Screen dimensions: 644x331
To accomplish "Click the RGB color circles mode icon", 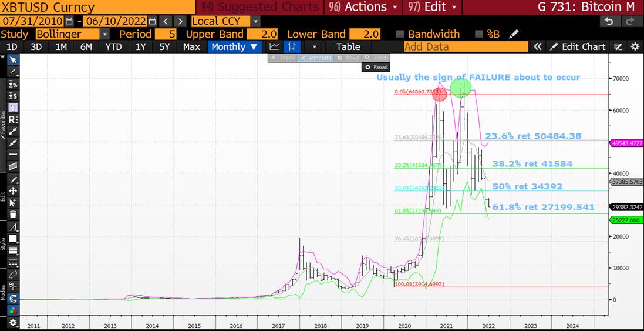I will pyautogui.click(x=13, y=310).
